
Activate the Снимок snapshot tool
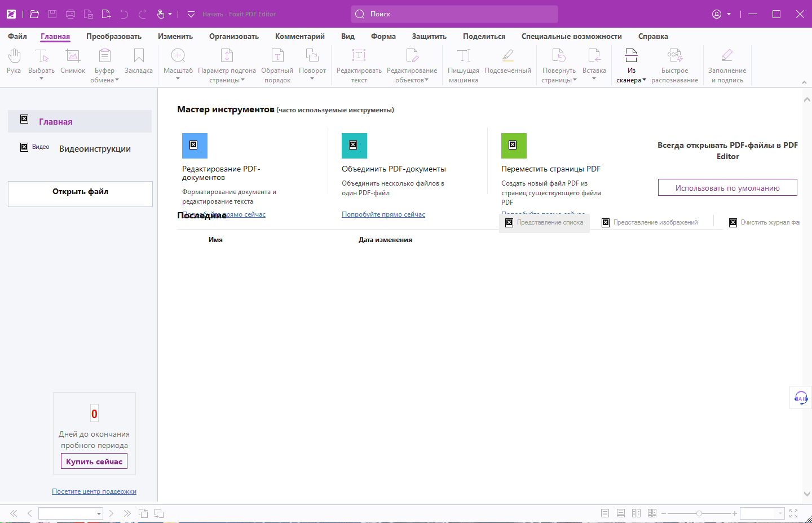coord(73,61)
